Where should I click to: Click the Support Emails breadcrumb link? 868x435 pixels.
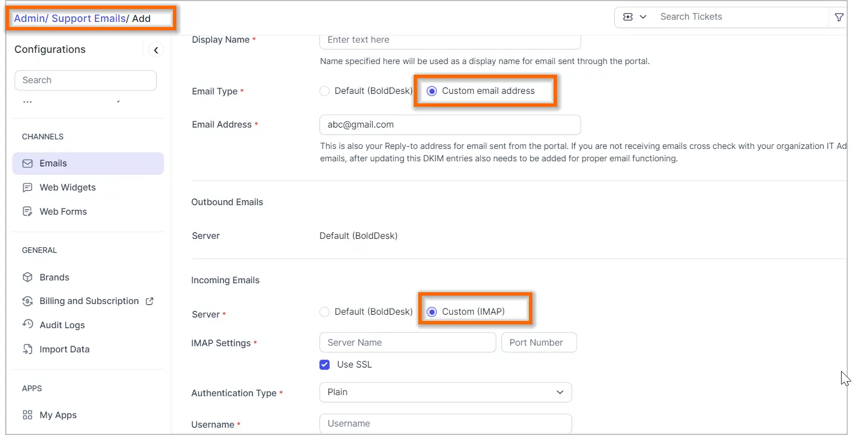(88, 19)
